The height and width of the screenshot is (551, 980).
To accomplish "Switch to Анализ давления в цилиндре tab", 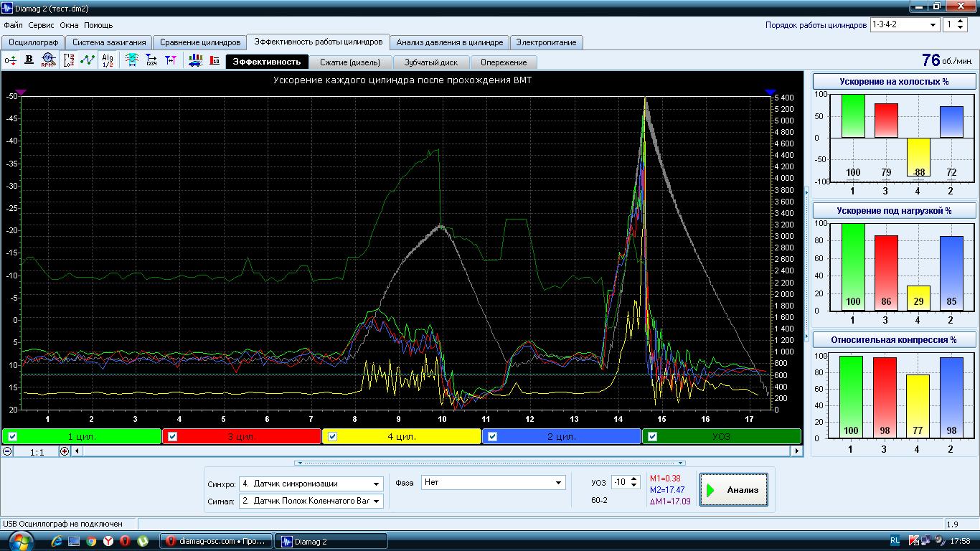I will click(450, 42).
